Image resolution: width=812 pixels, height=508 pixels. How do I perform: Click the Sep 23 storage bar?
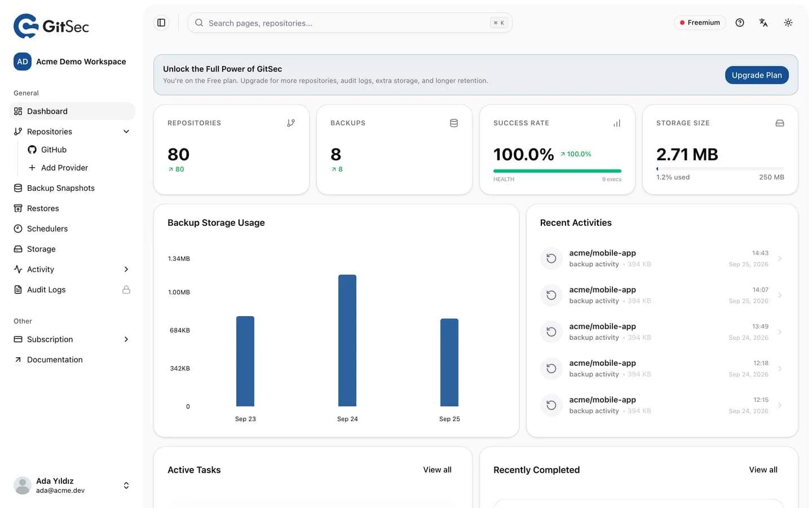[245, 361]
